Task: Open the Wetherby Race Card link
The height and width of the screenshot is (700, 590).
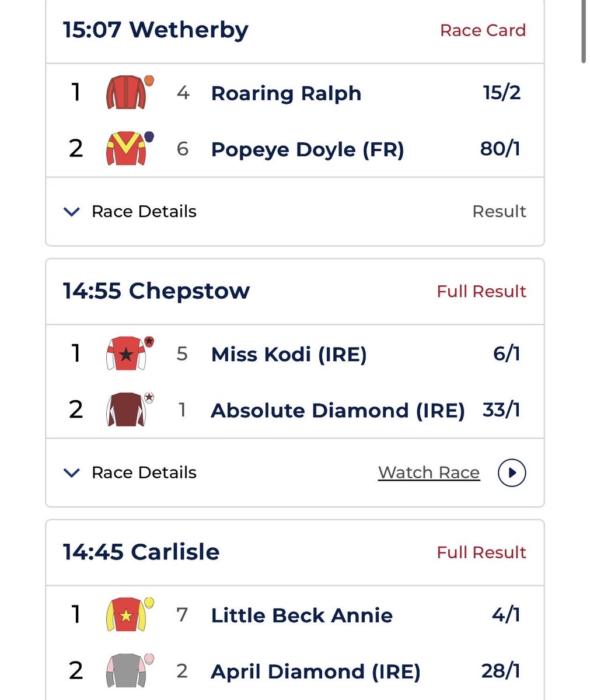Action: [x=483, y=30]
